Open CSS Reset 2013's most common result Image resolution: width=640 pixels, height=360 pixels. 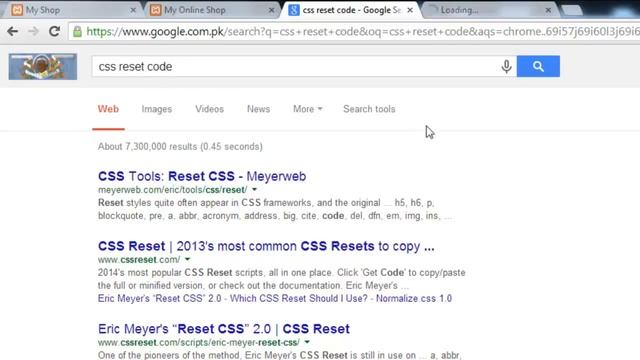[x=266, y=246]
